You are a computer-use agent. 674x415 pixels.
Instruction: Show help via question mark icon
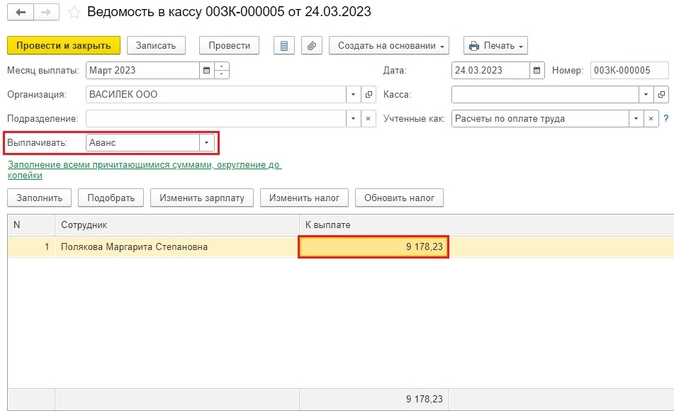click(666, 119)
